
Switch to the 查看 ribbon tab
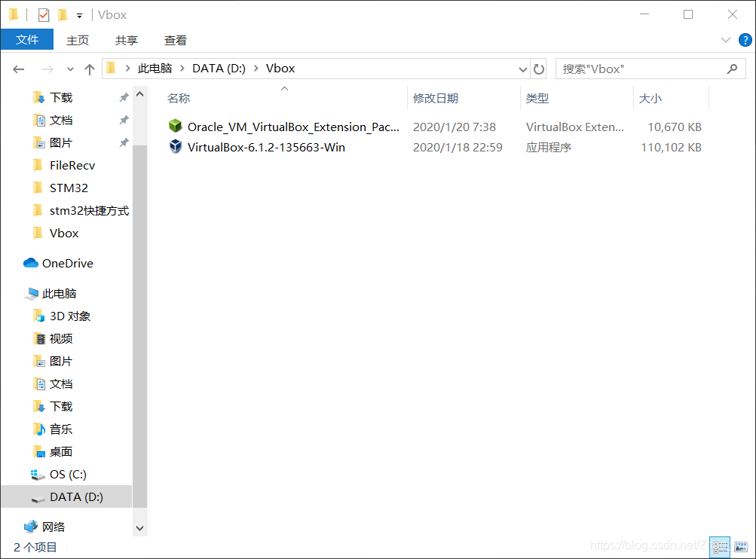tap(176, 41)
